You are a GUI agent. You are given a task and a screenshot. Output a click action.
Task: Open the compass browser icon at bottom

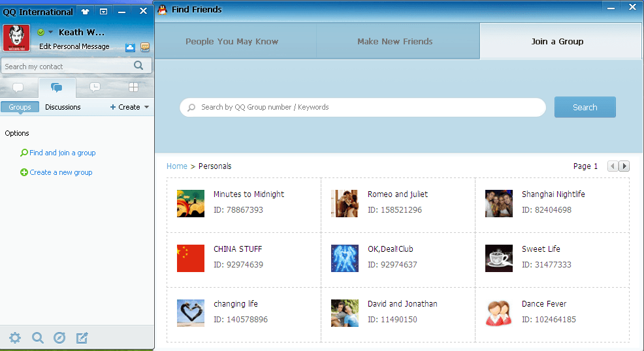(x=59, y=337)
